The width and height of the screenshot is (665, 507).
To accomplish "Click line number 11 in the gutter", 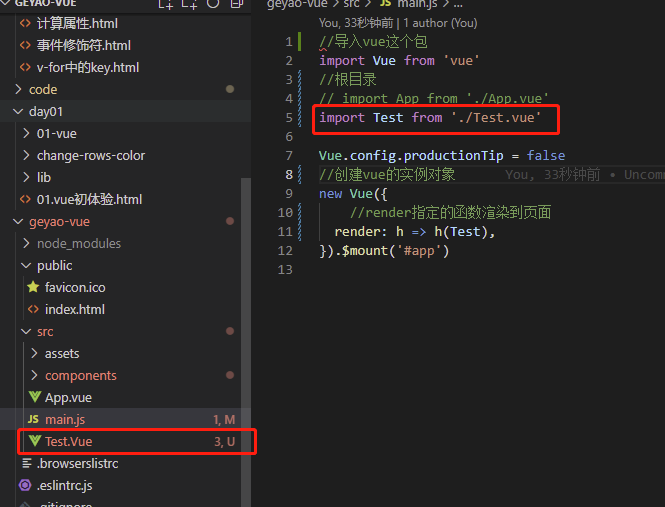I will pyautogui.click(x=285, y=232).
